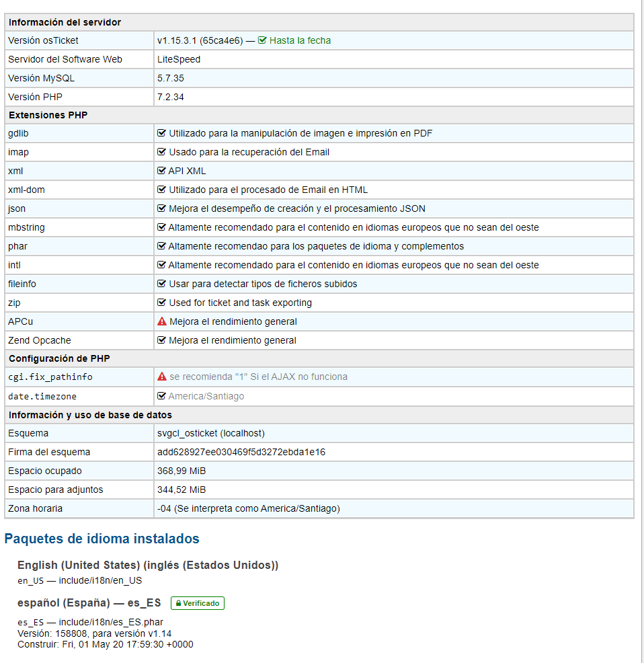Click the "phar" extension name
Screen dimensions: 644x663
coord(17,246)
